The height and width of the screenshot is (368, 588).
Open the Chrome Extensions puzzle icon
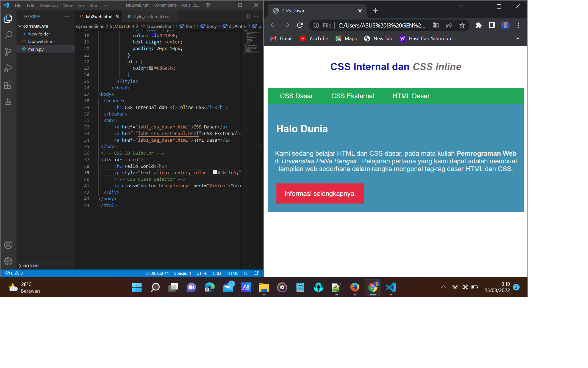tap(479, 25)
